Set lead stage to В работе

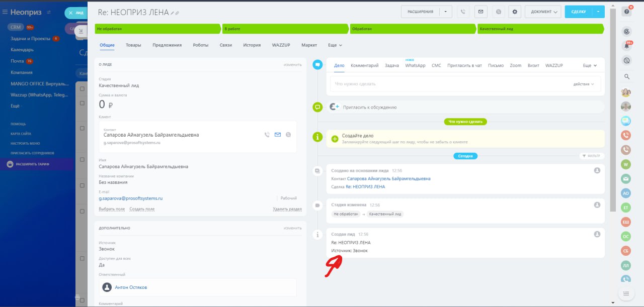click(x=285, y=29)
